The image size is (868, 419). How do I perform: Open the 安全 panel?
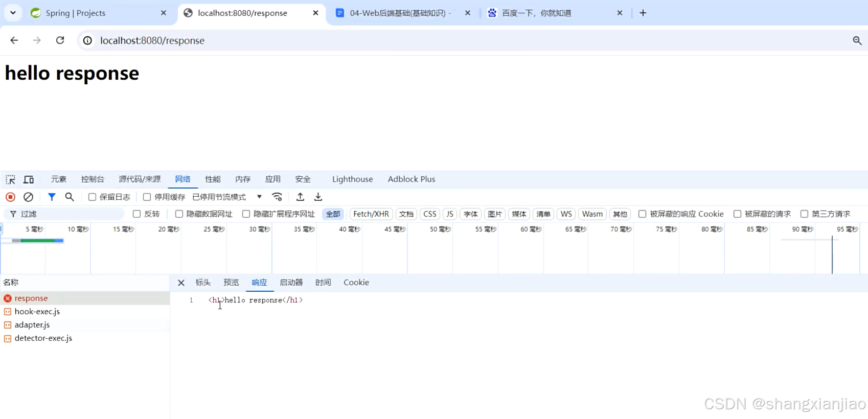point(303,179)
